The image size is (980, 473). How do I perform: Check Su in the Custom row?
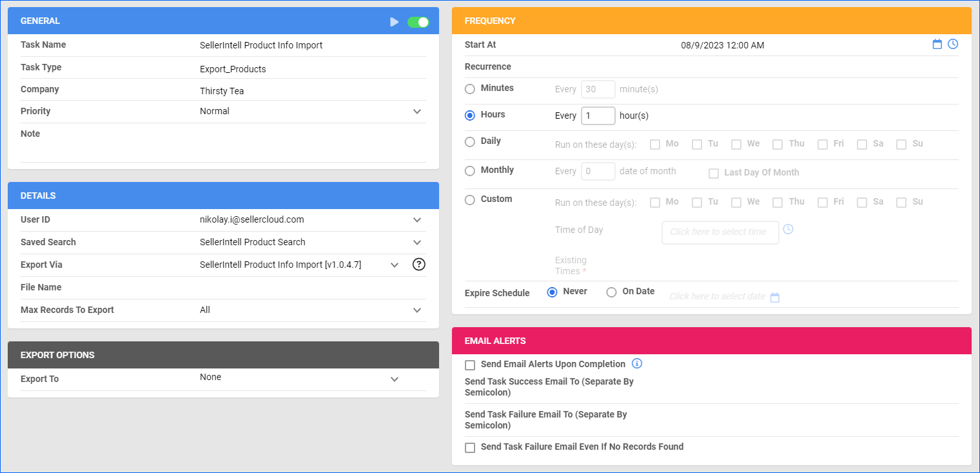[901, 202]
